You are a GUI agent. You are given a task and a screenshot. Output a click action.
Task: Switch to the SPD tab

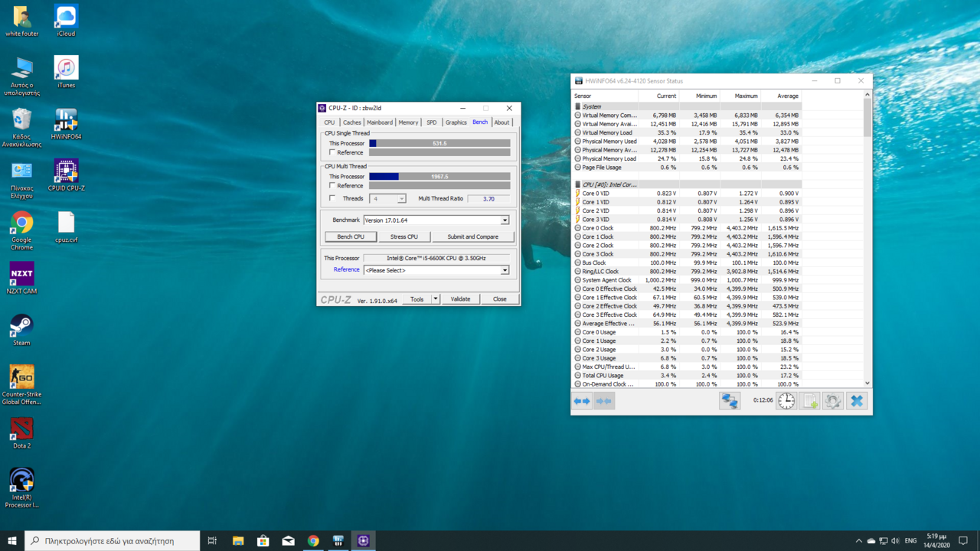point(432,122)
